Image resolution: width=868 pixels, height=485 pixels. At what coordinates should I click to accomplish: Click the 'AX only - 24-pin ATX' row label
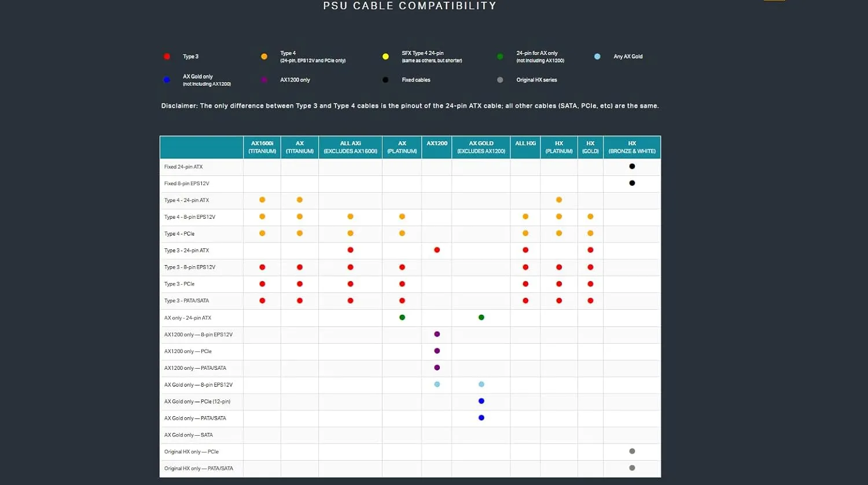click(x=187, y=318)
